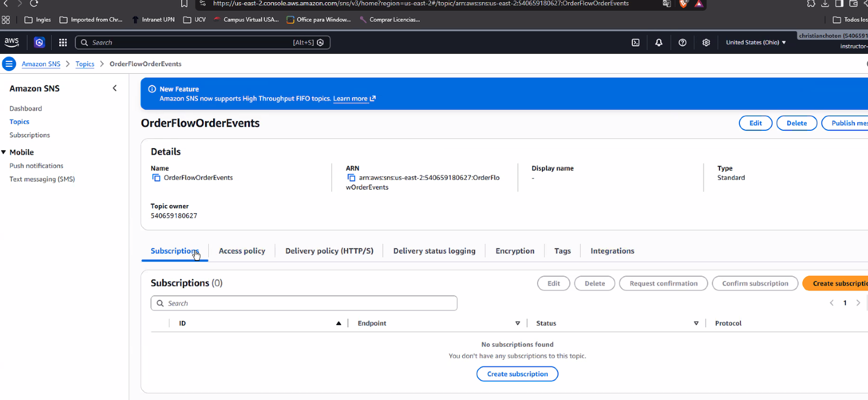Open the Tags tab
The image size is (868, 400).
point(563,251)
